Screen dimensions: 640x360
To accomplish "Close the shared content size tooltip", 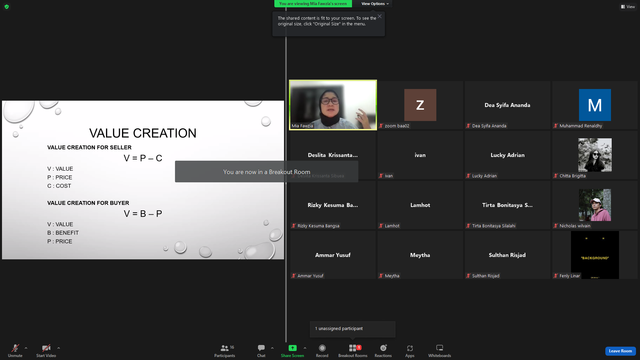I will pyautogui.click(x=380, y=16).
